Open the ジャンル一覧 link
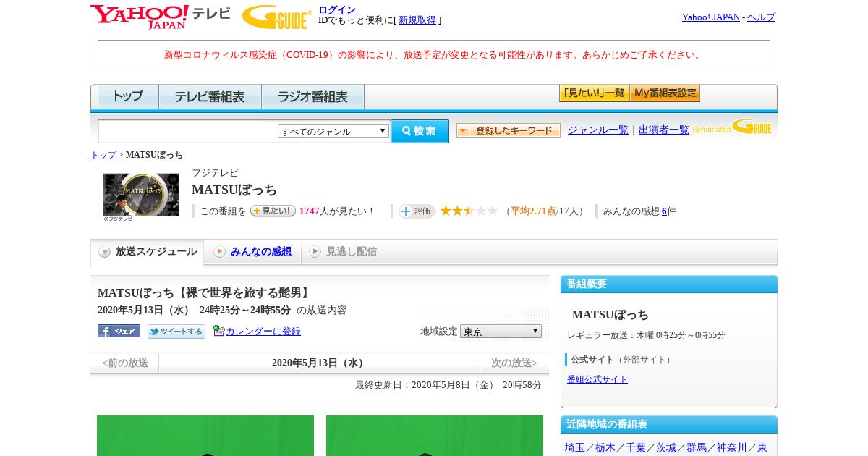Viewport: 868px width, 456px height. click(x=598, y=130)
